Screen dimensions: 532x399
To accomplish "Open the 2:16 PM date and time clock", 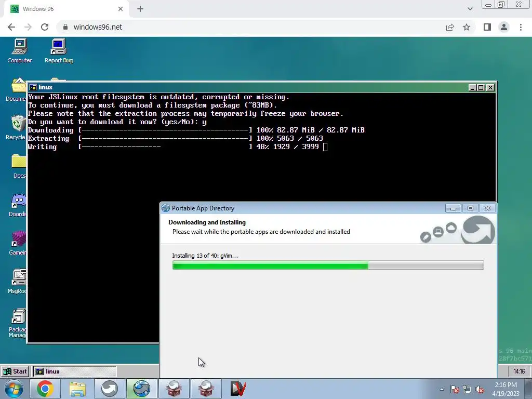I will tap(506, 389).
